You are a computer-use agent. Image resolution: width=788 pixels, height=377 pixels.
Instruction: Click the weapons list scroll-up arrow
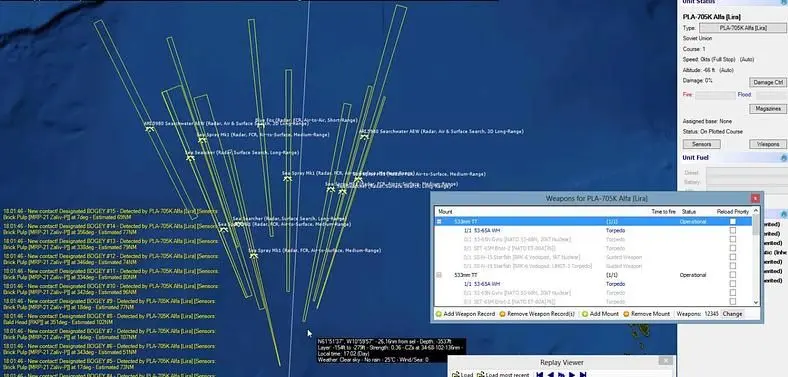pyautogui.click(x=756, y=212)
